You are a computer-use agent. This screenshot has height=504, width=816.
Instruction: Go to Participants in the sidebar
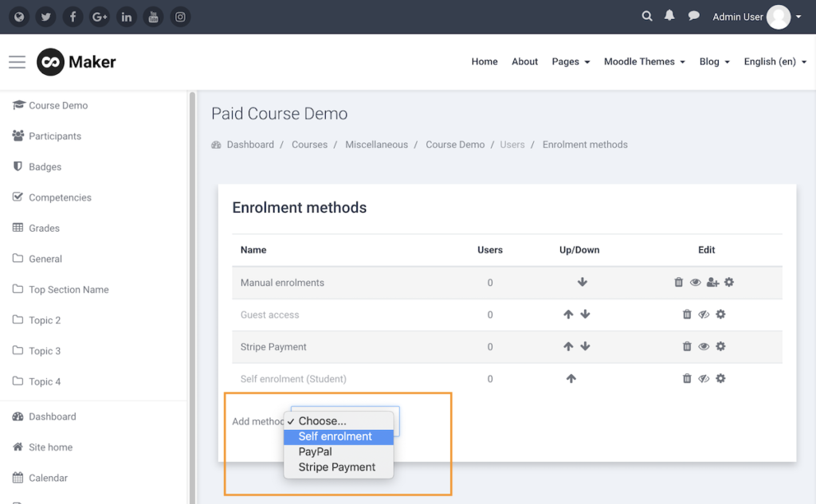[x=54, y=135]
